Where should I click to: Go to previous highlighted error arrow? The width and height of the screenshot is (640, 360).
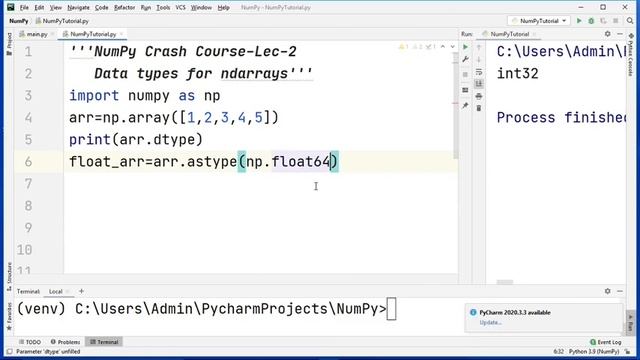click(x=443, y=47)
